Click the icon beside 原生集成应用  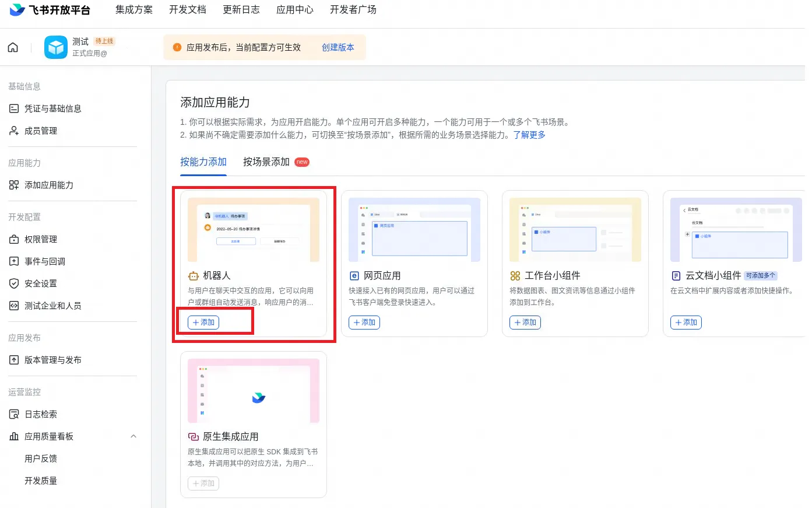tap(194, 437)
